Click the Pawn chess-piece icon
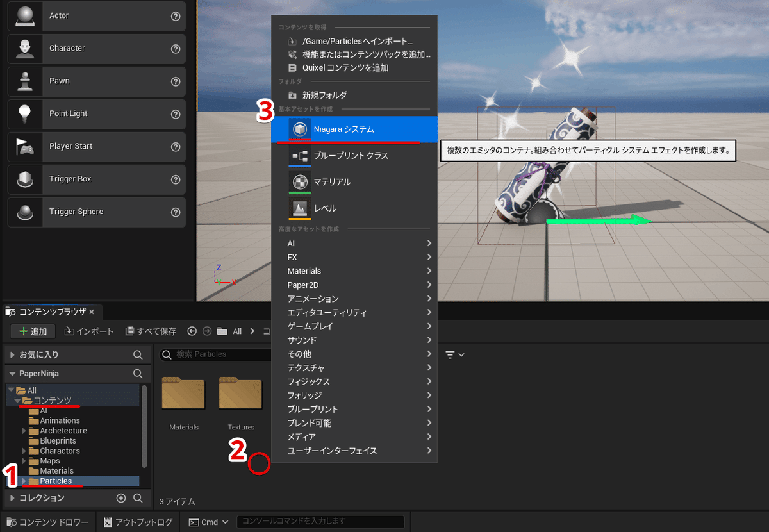This screenshot has height=532, width=769. 24,81
